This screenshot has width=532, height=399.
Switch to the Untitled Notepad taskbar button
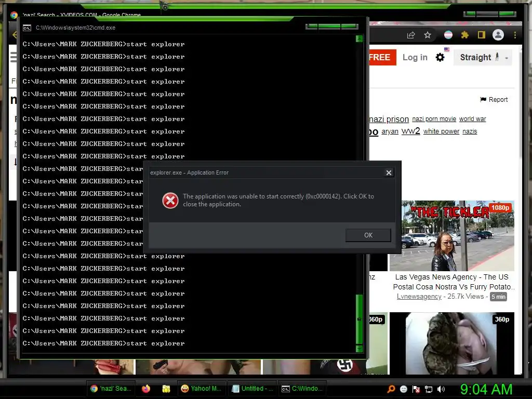[x=252, y=389]
